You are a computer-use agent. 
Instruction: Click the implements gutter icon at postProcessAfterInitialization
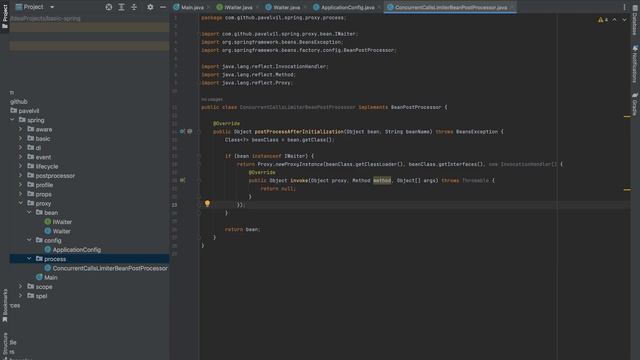(182, 131)
